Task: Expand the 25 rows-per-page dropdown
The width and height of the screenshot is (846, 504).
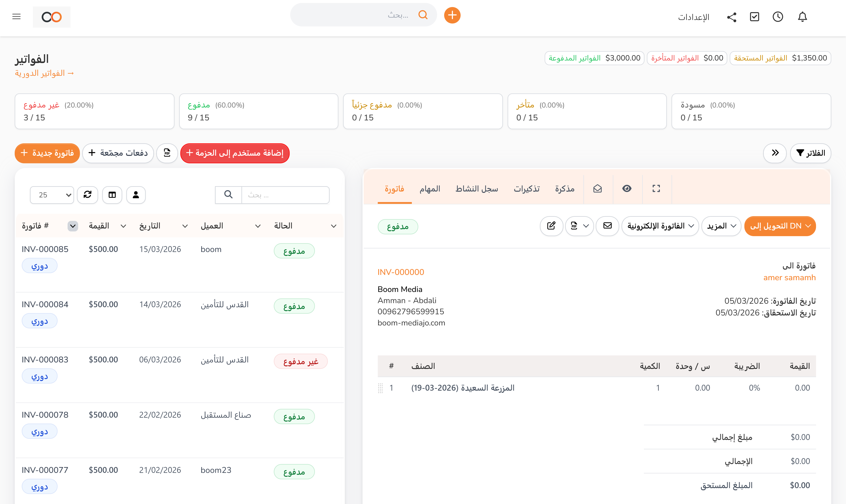Action: [52, 195]
